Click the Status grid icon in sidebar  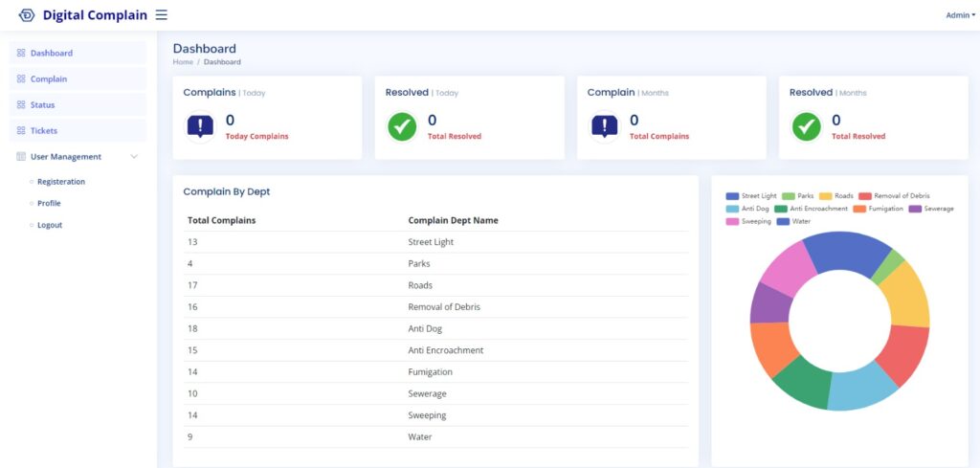[x=21, y=105]
